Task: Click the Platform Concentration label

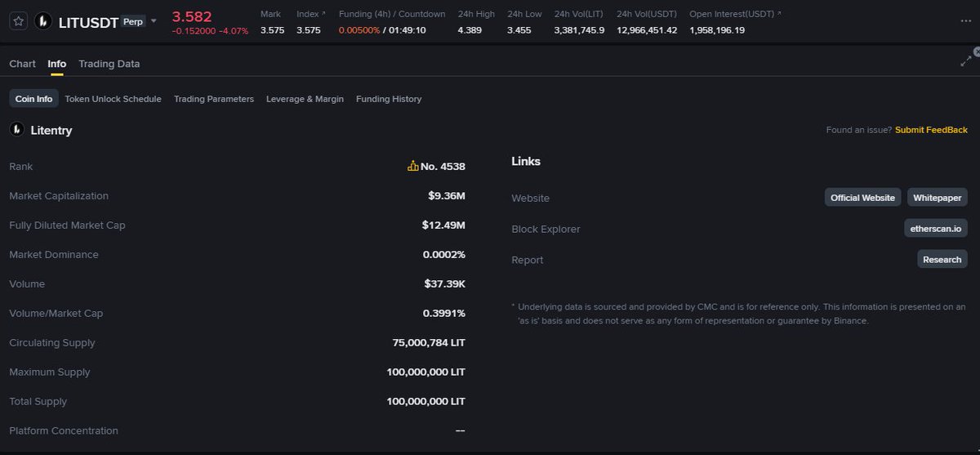Action: [64, 431]
